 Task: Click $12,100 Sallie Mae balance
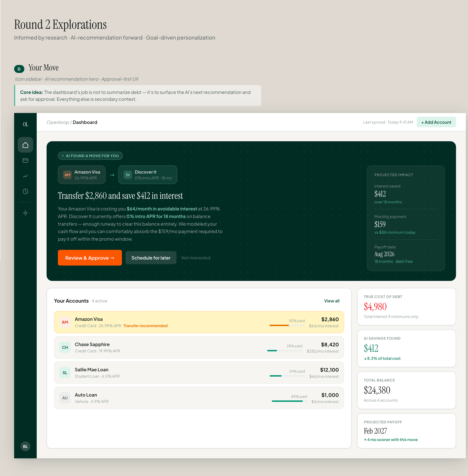[x=329, y=370]
